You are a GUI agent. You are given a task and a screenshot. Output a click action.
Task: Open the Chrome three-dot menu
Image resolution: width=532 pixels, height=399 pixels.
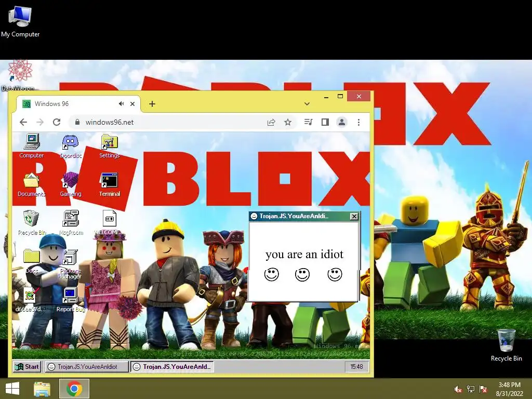click(358, 122)
